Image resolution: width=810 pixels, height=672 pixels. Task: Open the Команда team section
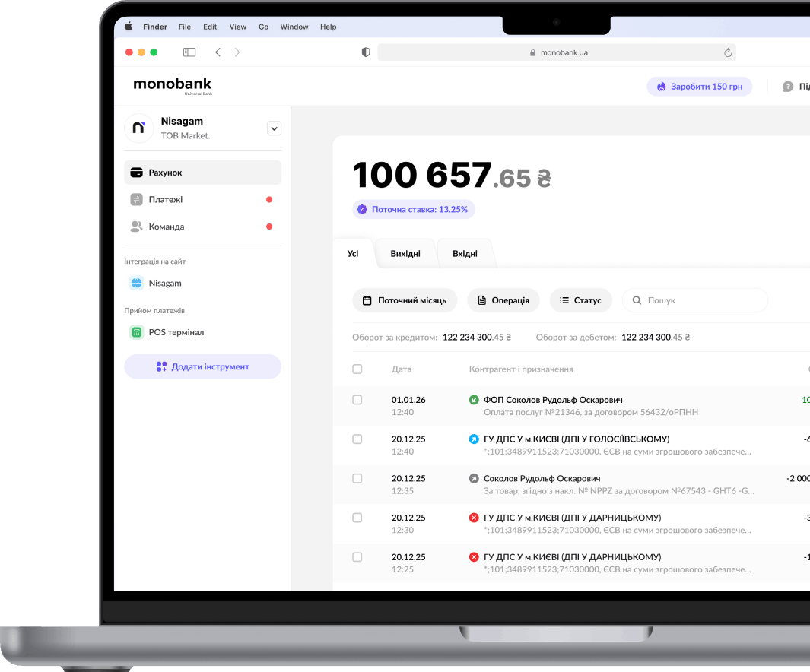(202, 227)
